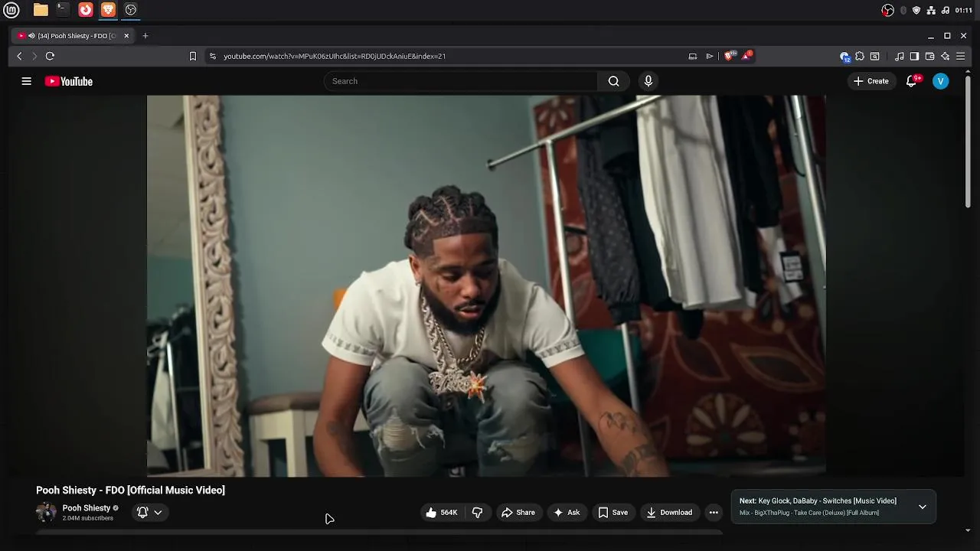980x551 pixels.
Task: Open the extension icon with badge 12
Action: tap(844, 56)
